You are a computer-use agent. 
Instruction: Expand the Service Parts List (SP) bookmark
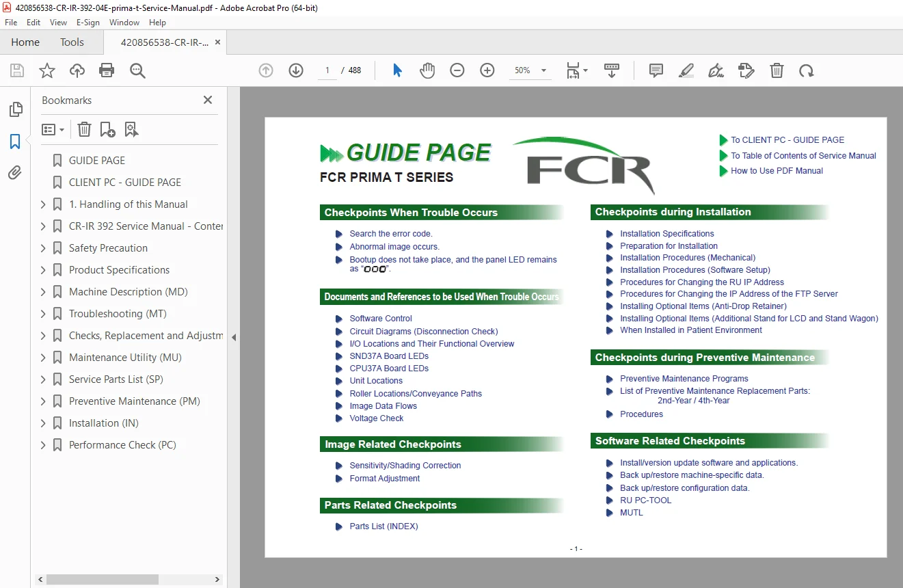pos(43,379)
